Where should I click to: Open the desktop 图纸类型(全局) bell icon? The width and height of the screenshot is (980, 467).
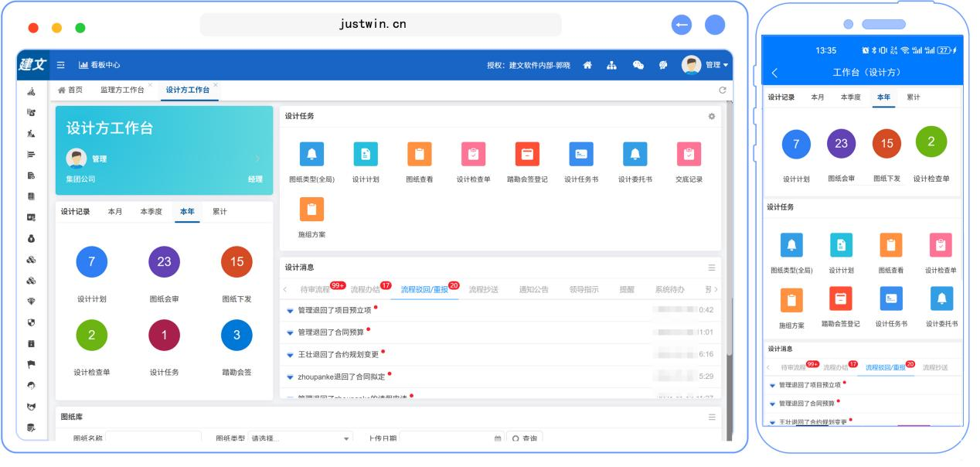pos(311,155)
